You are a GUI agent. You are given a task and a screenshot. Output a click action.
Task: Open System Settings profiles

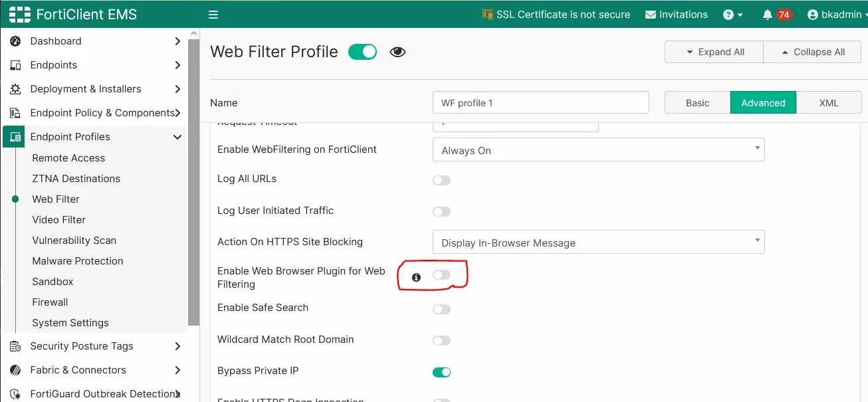70,323
